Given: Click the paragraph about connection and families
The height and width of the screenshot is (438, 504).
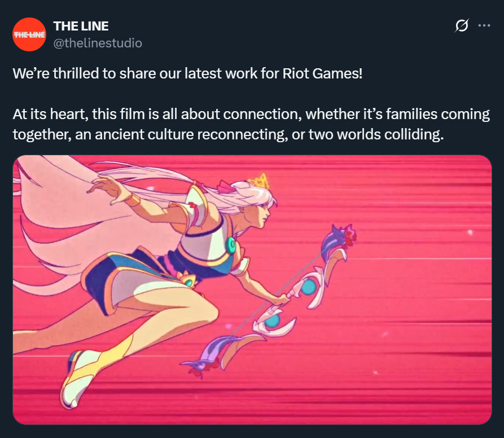Looking at the screenshot, I should click(251, 124).
